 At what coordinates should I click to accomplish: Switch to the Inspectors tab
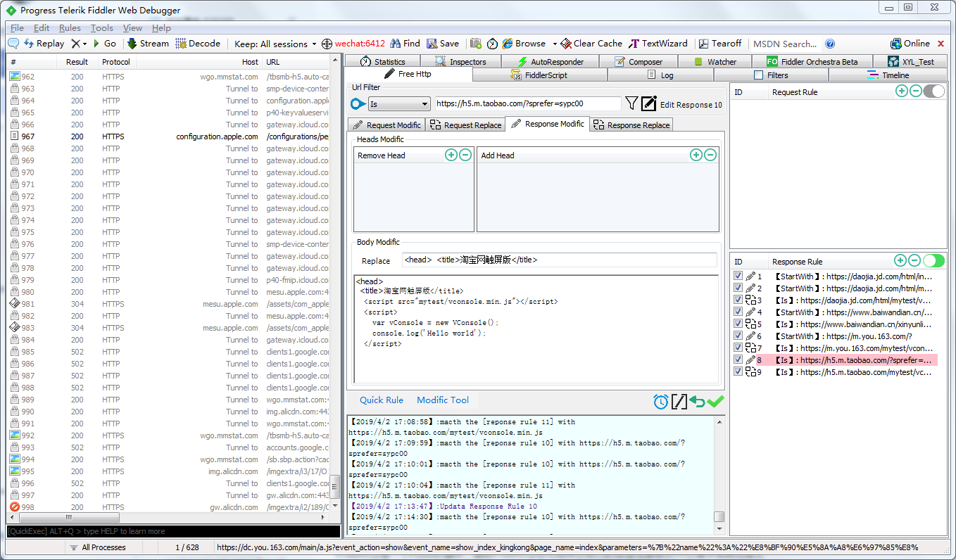tap(460, 61)
